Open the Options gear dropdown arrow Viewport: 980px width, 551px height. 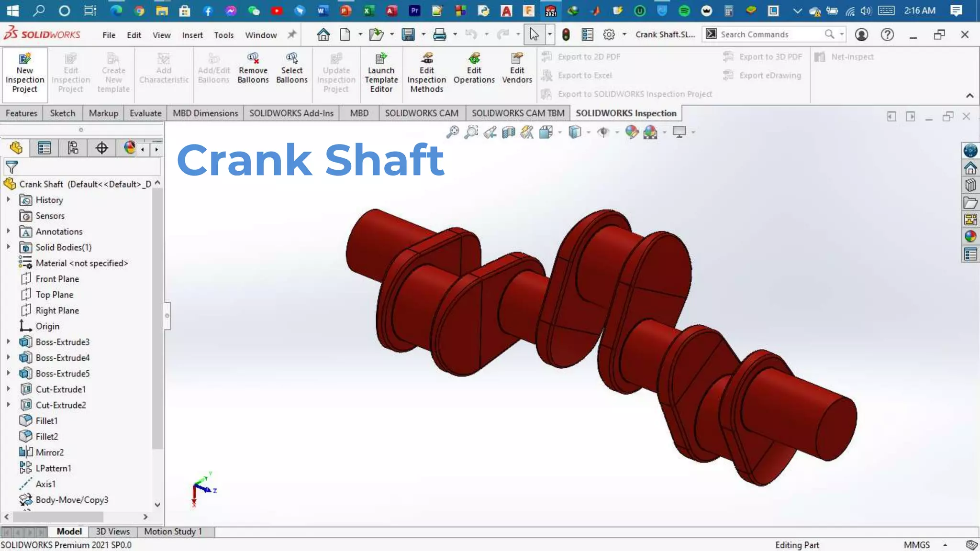point(624,34)
